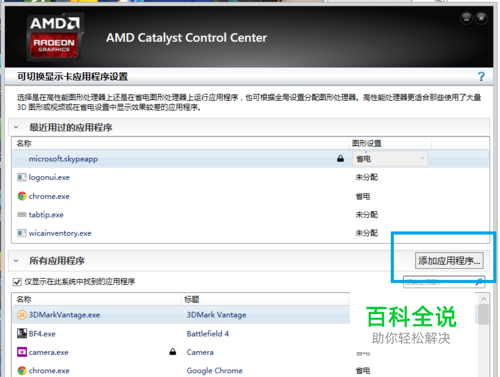The width and height of the screenshot is (500, 377).
Task: Uncheck show only applications found on system
Action: [17, 282]
